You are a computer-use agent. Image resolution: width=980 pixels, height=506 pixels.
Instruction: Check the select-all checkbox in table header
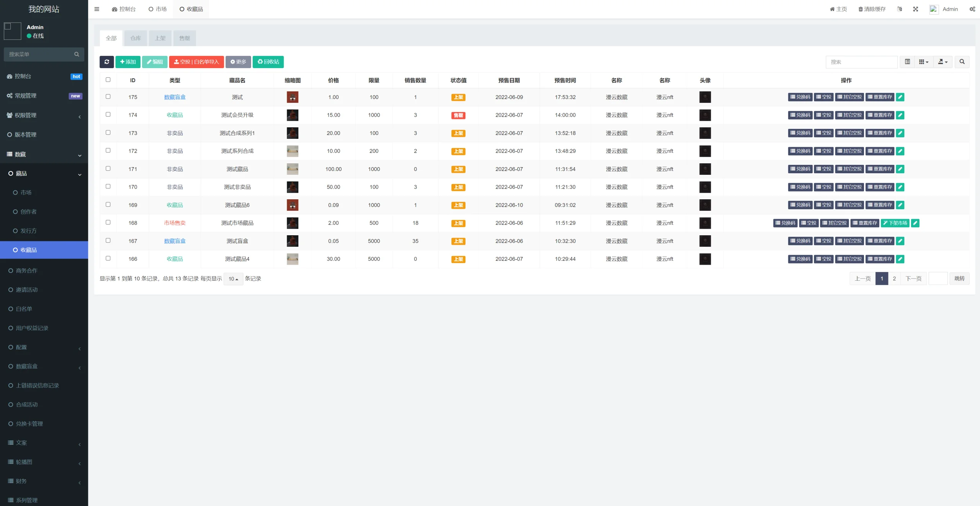coord(108,80)
